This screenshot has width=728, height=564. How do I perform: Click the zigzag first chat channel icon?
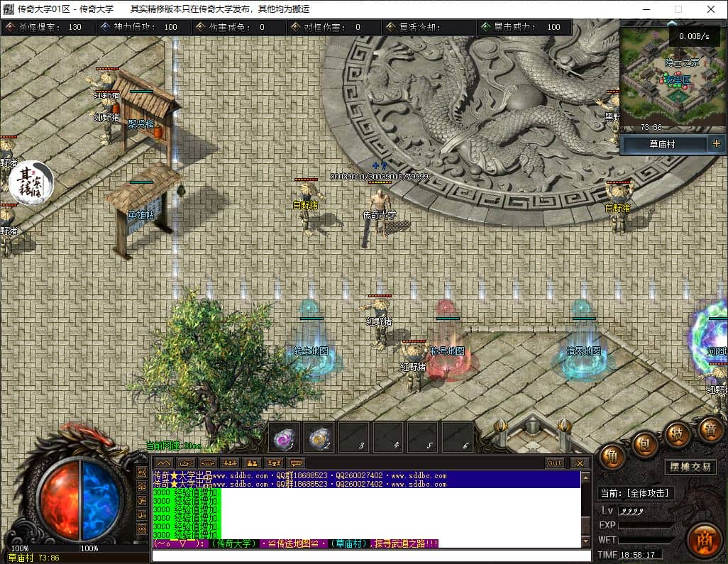pyautogui.click(x=164, y=463)
